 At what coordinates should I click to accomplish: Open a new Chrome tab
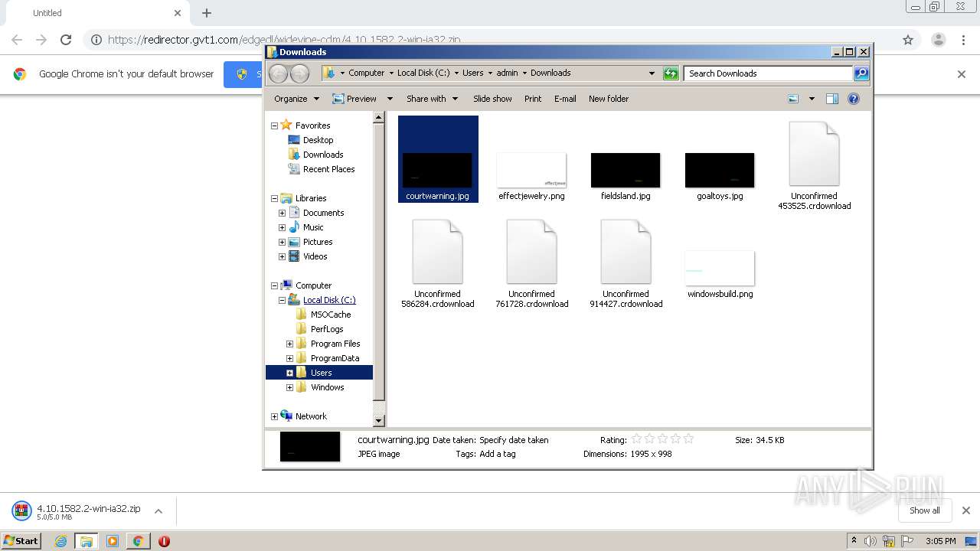[207, 13]
